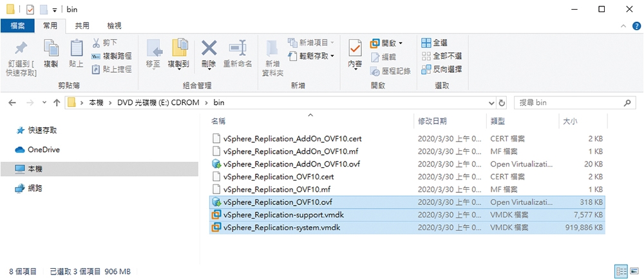The height and width of the screenshot is (279, 644).
Task: Select vSphere_Replication_AddOn_OVF10.ovf file
Action: pos(407,164)
